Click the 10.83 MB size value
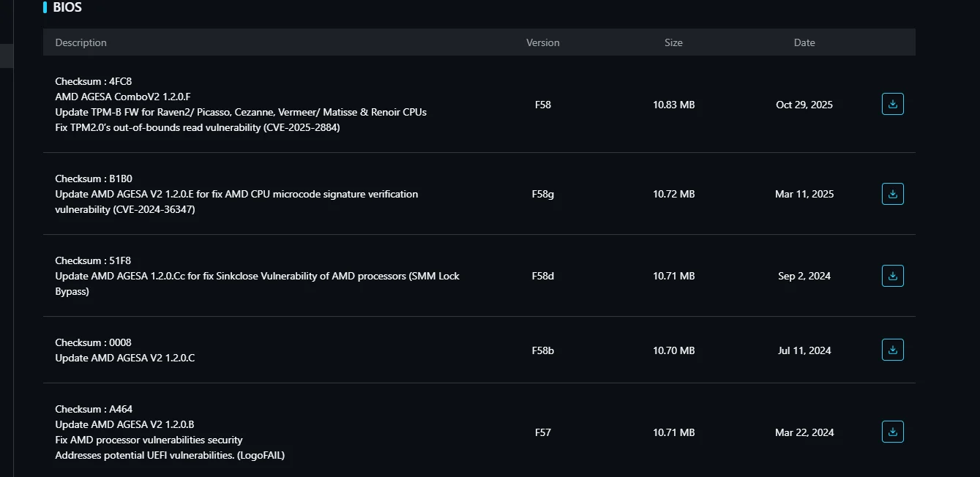Image resolution: width=980 pixels, height=477 pixels. tap(673, 105)
